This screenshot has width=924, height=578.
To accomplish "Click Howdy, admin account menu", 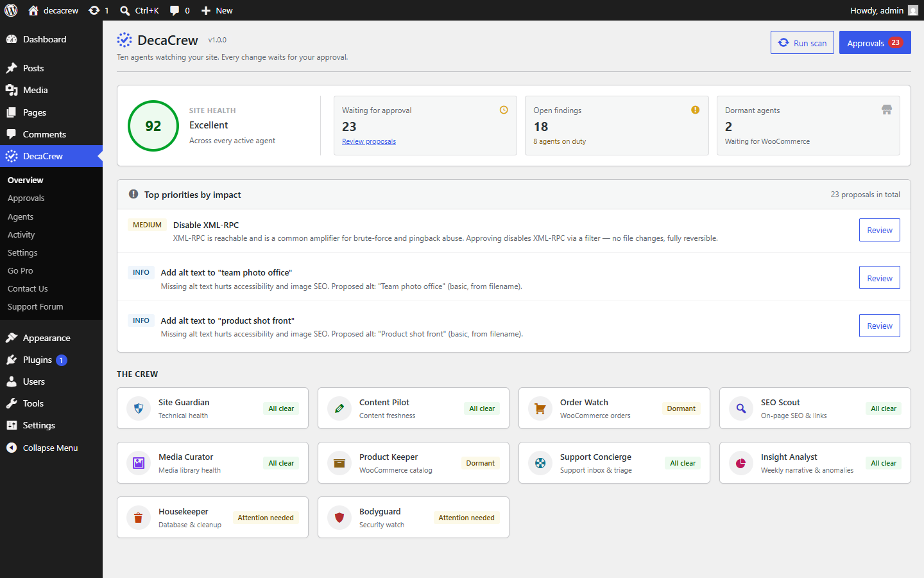I will (x=884, y=10).
